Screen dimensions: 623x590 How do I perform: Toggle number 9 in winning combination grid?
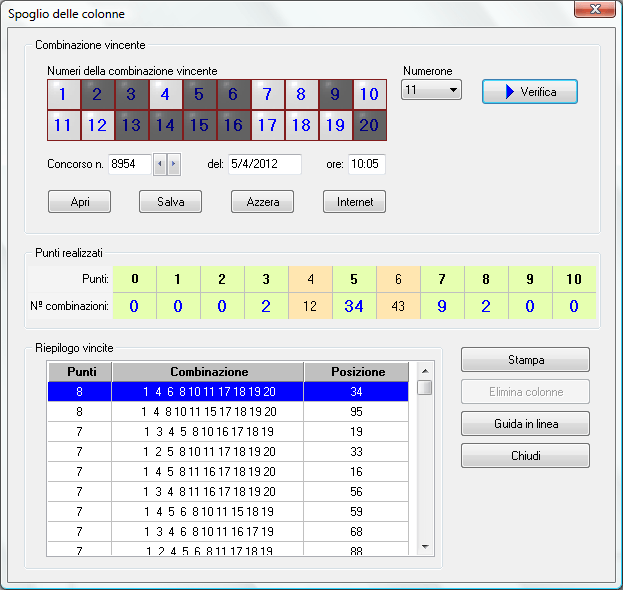click(335, 95)
